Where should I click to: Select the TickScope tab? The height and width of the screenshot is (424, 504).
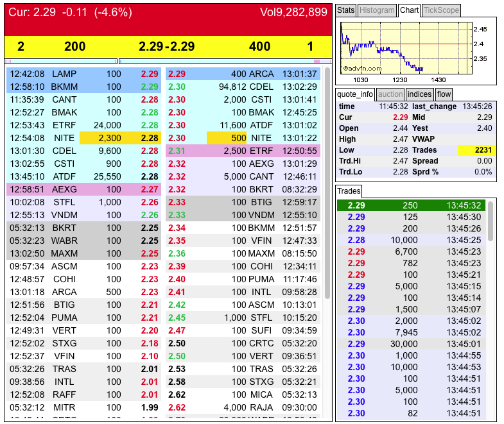[441, 10]
